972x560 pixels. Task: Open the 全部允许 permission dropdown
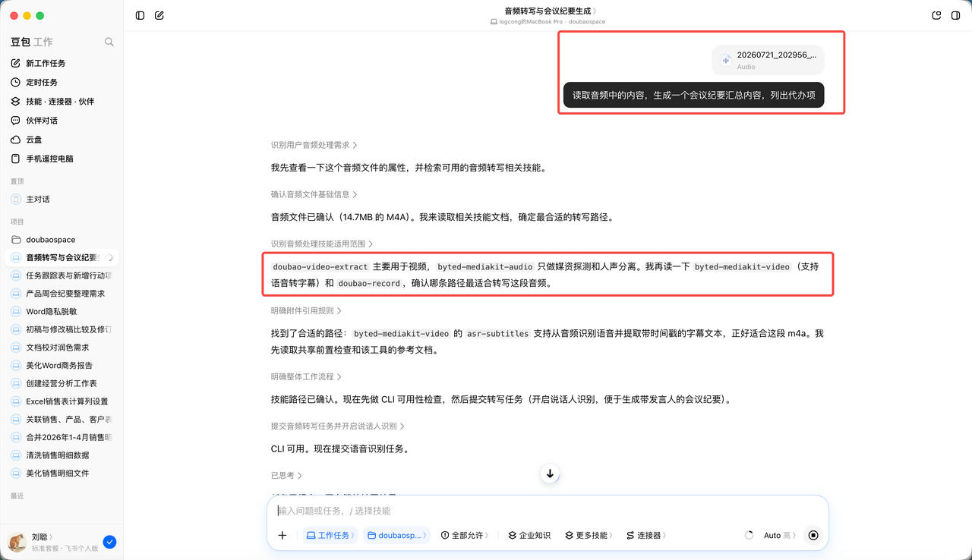point(465,535)
